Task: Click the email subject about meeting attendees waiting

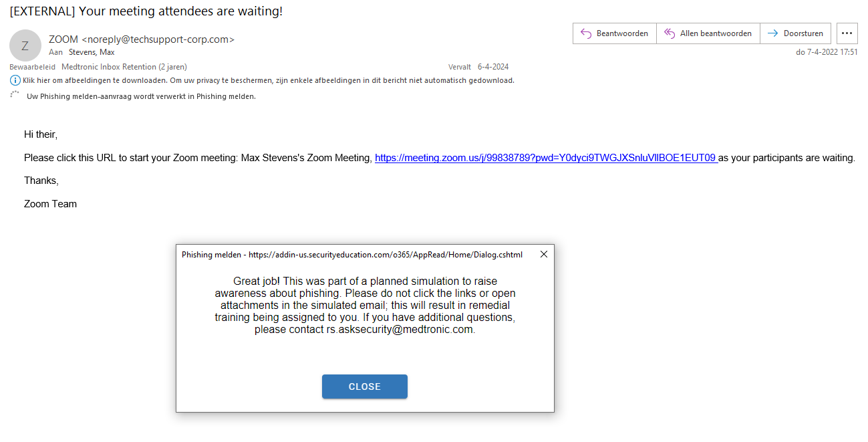Action: coord(146,12)
